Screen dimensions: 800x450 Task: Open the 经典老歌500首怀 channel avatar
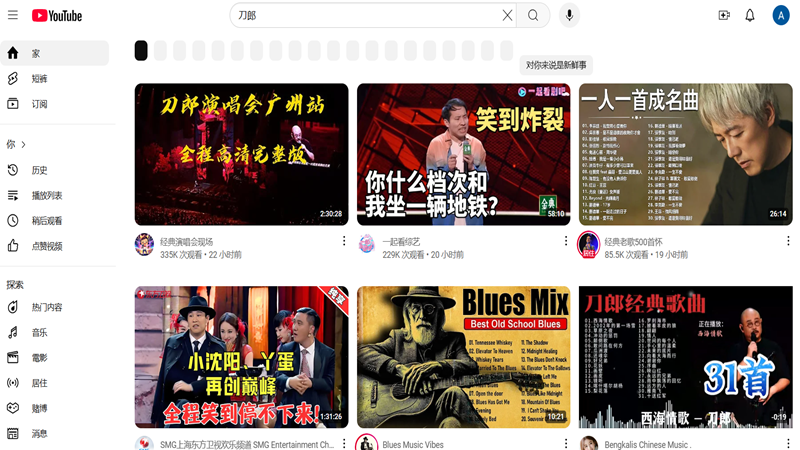(588, 244)
